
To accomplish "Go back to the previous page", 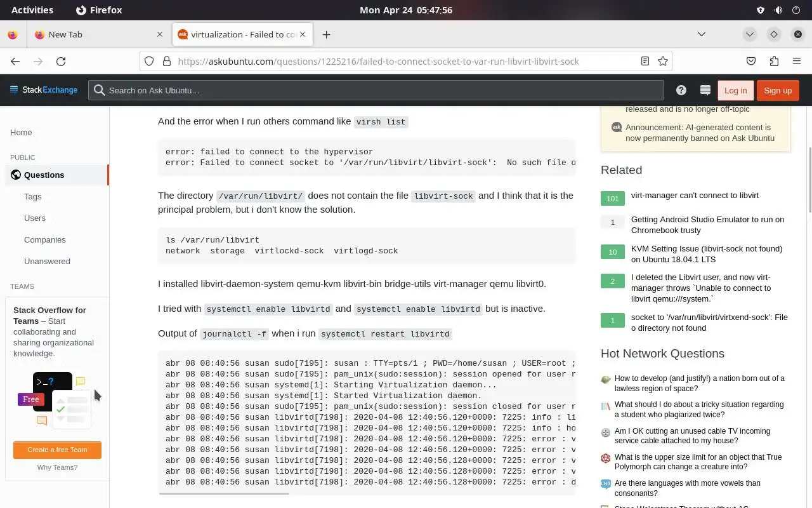I will 15,61.
